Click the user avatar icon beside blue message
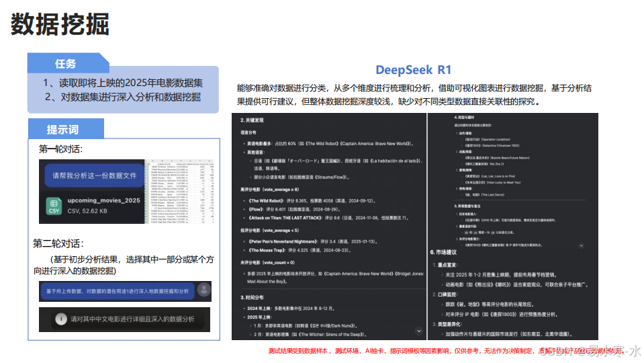The image size is (644, 363). click(204, 290)
